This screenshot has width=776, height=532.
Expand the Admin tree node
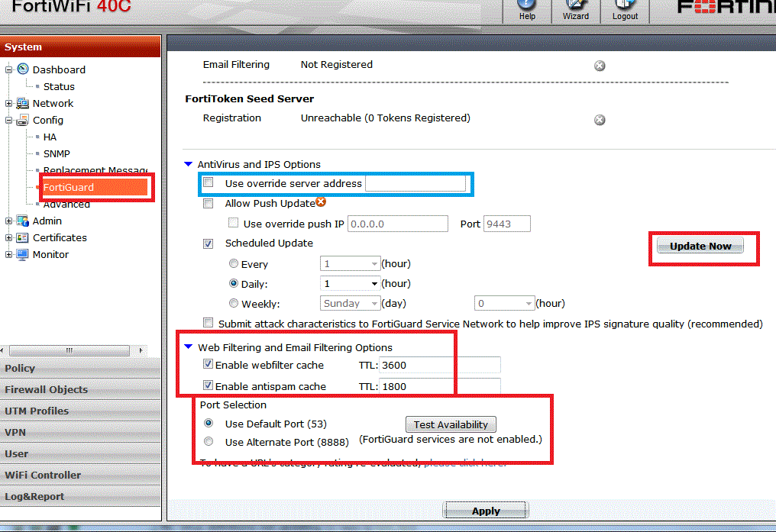[8, 221]
